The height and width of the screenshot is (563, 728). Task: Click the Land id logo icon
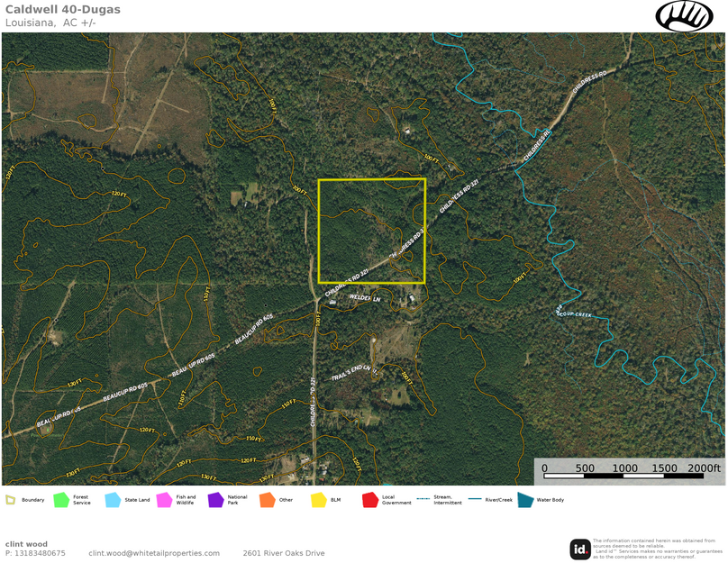pos(580,549)
